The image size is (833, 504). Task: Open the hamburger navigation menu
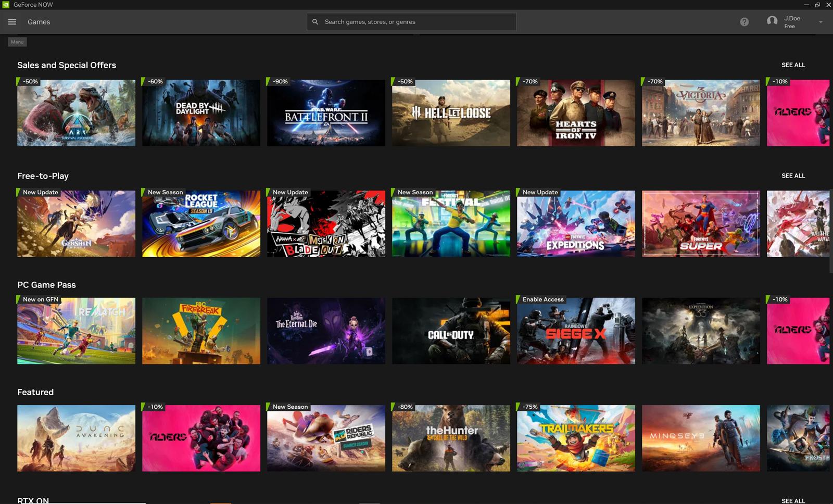pyautogui.click(x=12, y=22)
